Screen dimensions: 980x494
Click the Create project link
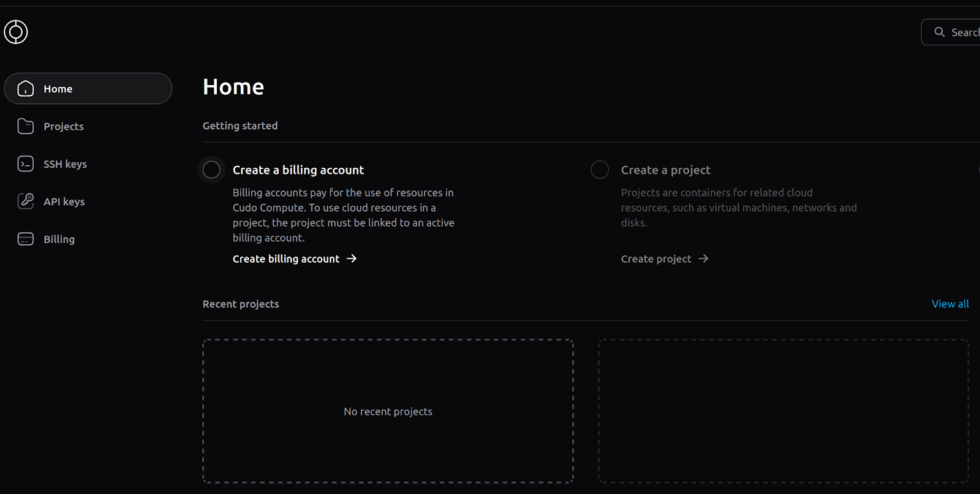click(x=656, y=259)
